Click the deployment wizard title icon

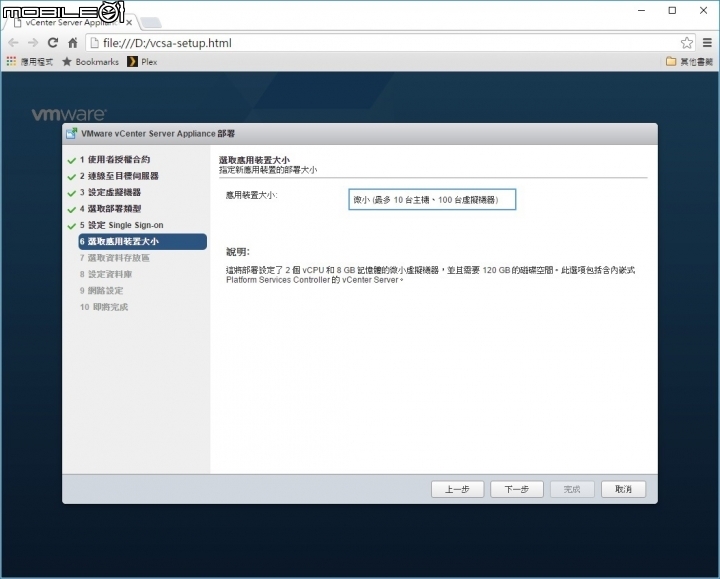click(x=71, y=134)
